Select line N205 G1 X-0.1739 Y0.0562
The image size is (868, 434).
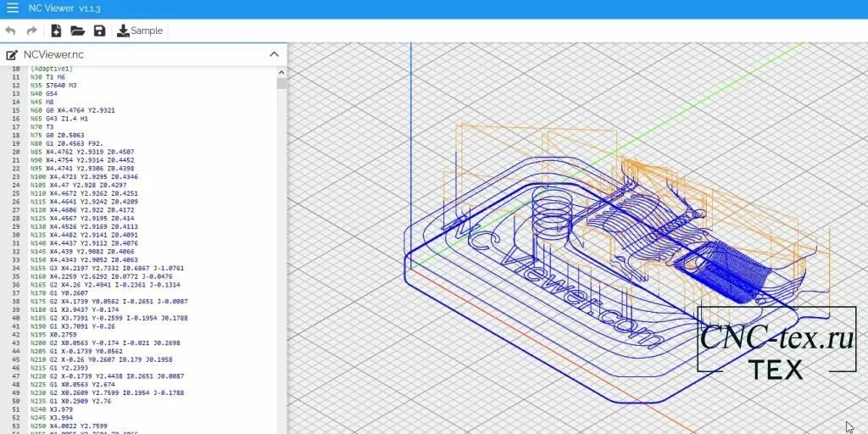coord(76,351)
